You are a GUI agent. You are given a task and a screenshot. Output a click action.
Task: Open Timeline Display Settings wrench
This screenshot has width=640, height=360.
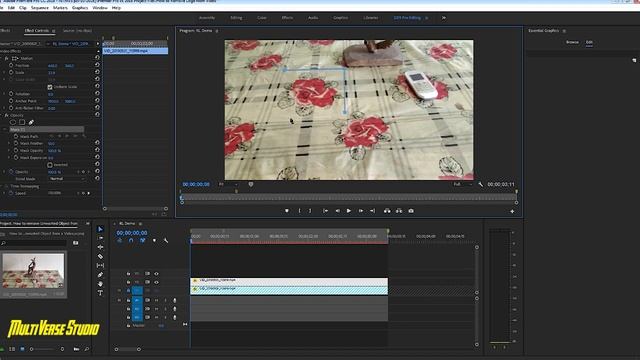pyautogui.click(x=166, y=240)
